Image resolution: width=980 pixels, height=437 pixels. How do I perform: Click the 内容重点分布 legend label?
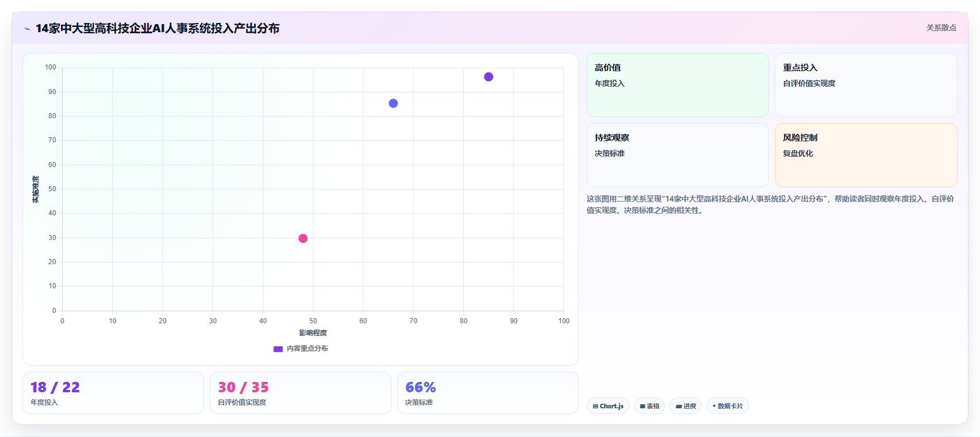point(308,349)
